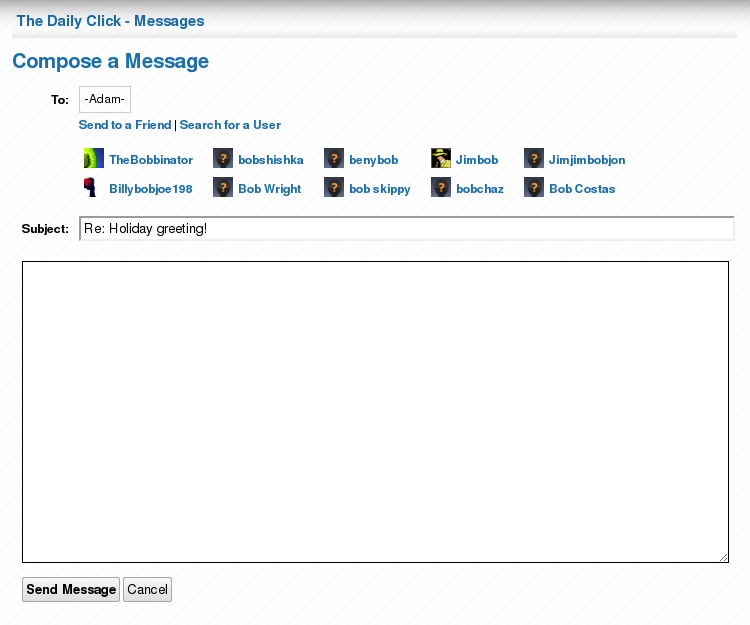Click the To recipient field
Screen dimensions: 750x625
coord(105,99)
